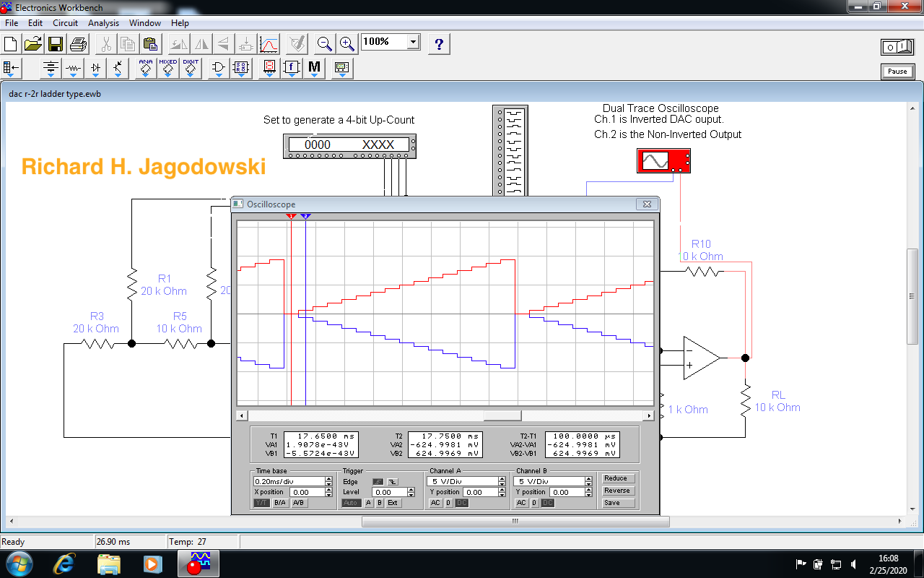
Task: Open the Edit menu
Action: pyautogui.click(x=35, y=23)
